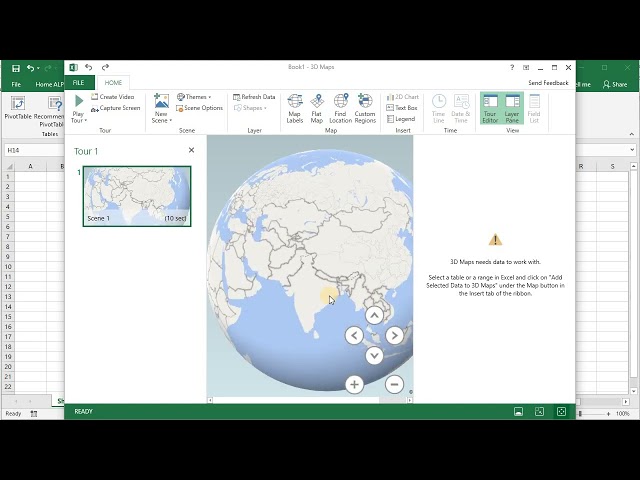This screenshot has height=480, width=640.
Task: Select column S header in Excel
Action: (612, 167)
